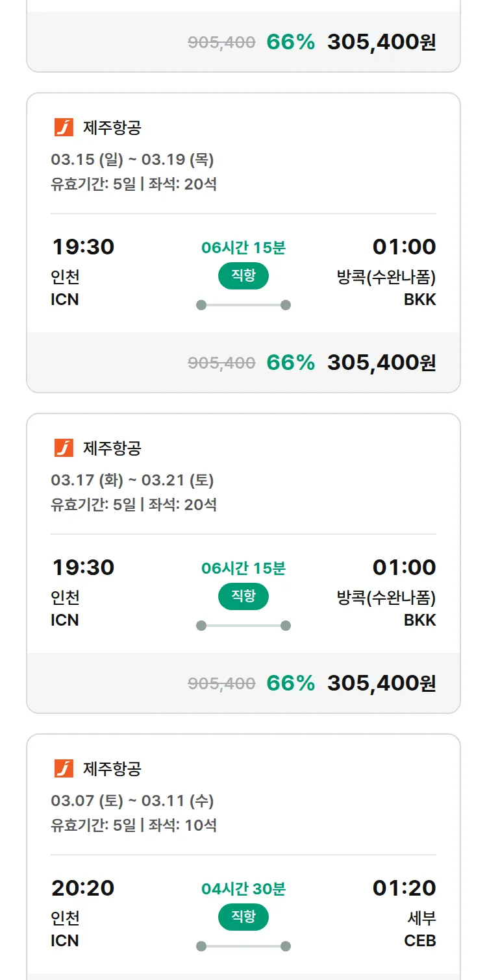This screenshot has height=980, width=487.
Task: Click the 제주항공 airline name on the 03.17 card
Action: 112,448
